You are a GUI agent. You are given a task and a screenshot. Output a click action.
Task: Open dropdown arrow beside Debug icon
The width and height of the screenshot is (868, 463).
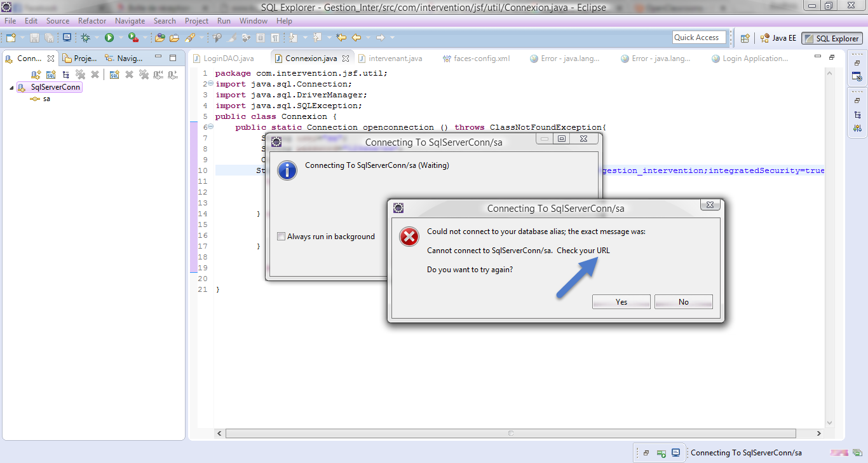pyautogui.click(x=96, y=38)
